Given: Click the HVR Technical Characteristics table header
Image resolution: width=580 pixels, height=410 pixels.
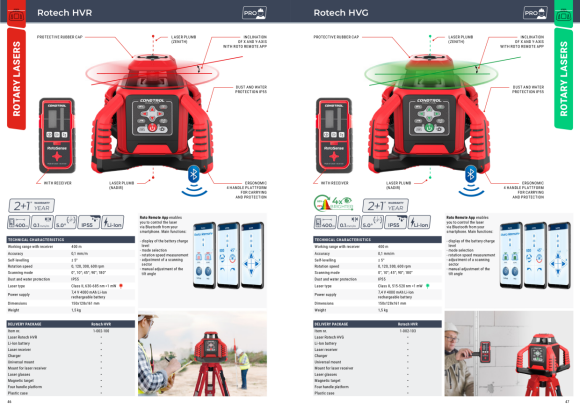Looking at the screenshot, I should [x=71, y=240].
